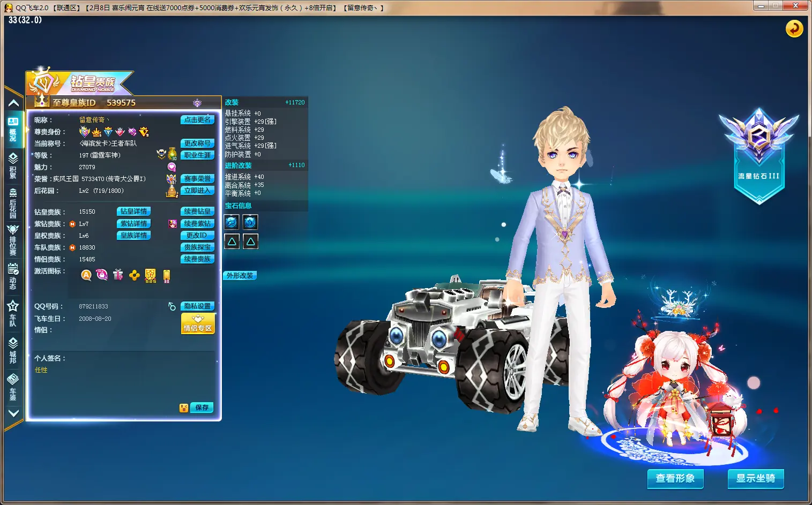Click the second triangle gem slot
812x505 pixels.
tap(250, 242)
